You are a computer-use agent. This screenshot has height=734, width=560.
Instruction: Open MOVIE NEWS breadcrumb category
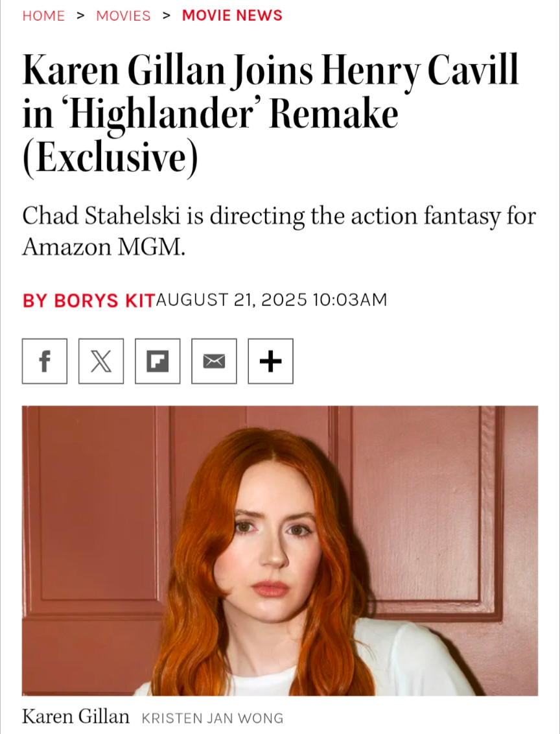coord(232,16)
